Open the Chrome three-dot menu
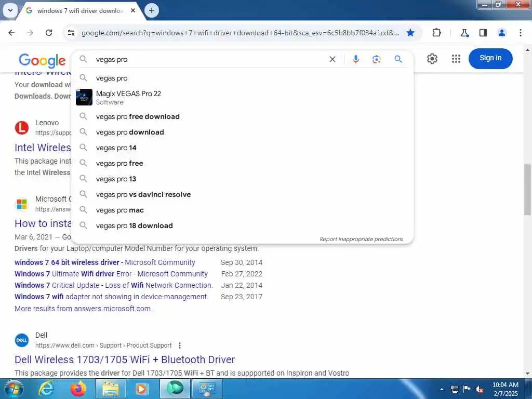The width and height of the screenshot is (532, 399). coord(521,33)
